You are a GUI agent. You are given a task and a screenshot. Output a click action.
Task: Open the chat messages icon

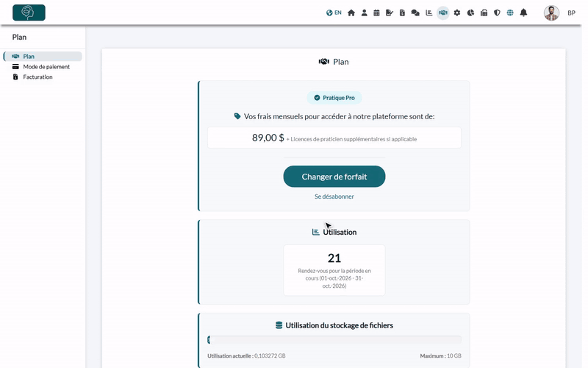pyautogui.click(x=415, y=13)
